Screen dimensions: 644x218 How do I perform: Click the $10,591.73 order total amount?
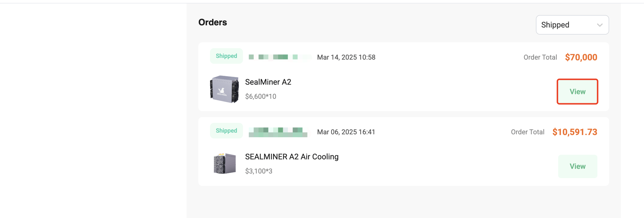coord(574,132)
